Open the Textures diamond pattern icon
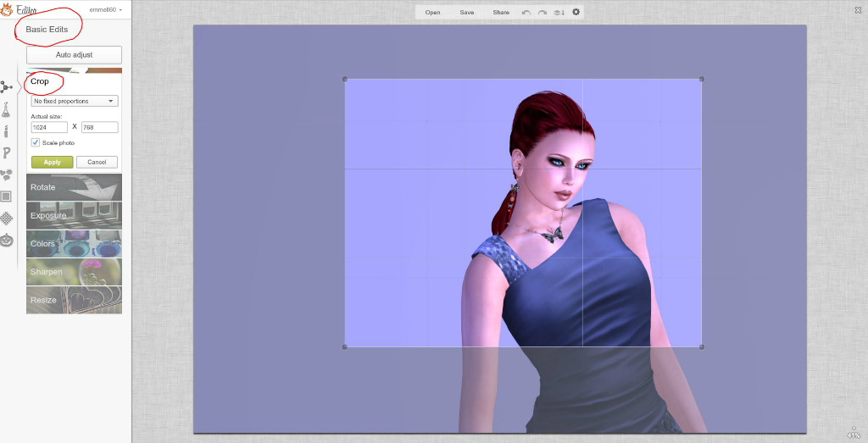Screen dimensions: 868x443 [6, 218]
